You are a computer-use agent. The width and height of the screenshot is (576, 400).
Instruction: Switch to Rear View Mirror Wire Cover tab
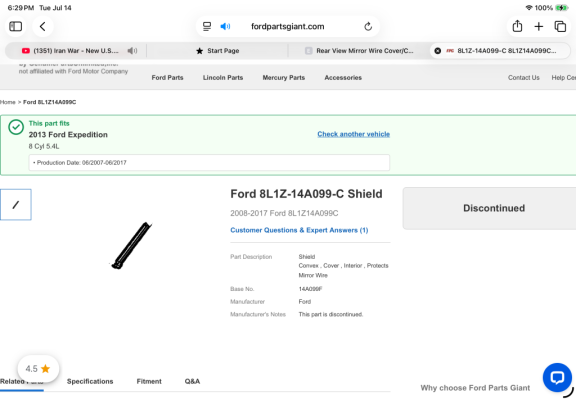(359, 51)
